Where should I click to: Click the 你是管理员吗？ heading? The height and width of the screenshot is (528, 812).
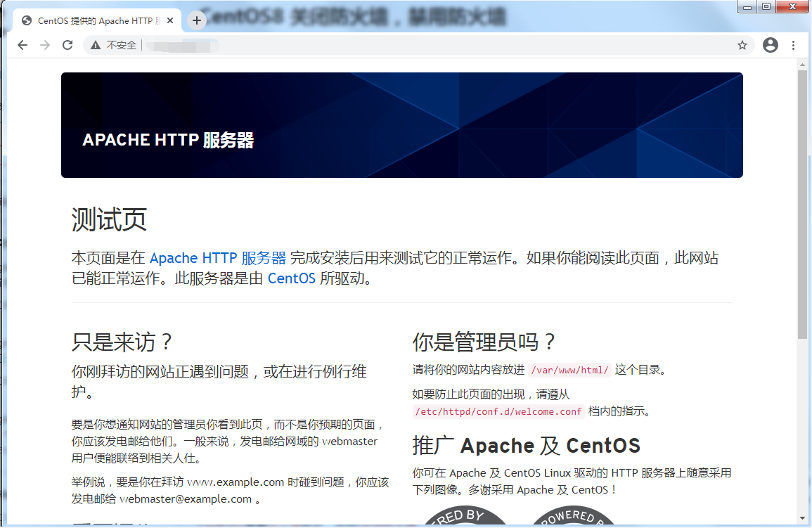pyautogui.click(x=484, y=342)
